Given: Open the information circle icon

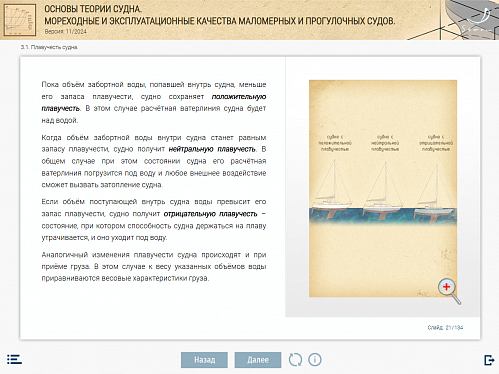Looking at the screenshot, I should click(315, 360).
